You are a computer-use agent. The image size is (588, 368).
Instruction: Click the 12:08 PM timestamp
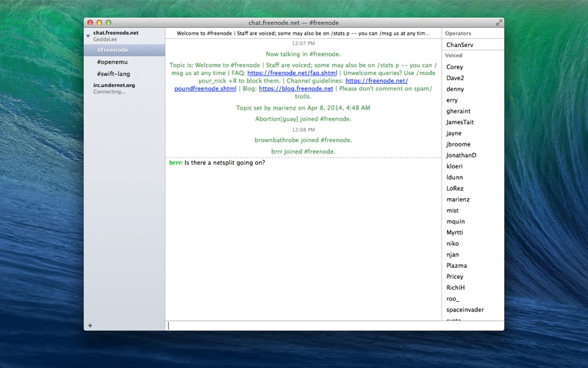click(304, 130)
